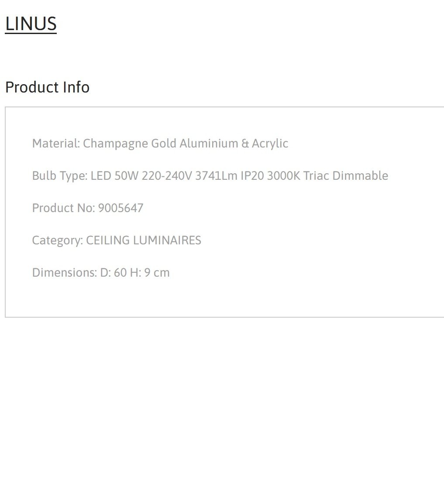The image size is (444, 504).
Task: Click the Bulb Type specification text
Action: 210,176
